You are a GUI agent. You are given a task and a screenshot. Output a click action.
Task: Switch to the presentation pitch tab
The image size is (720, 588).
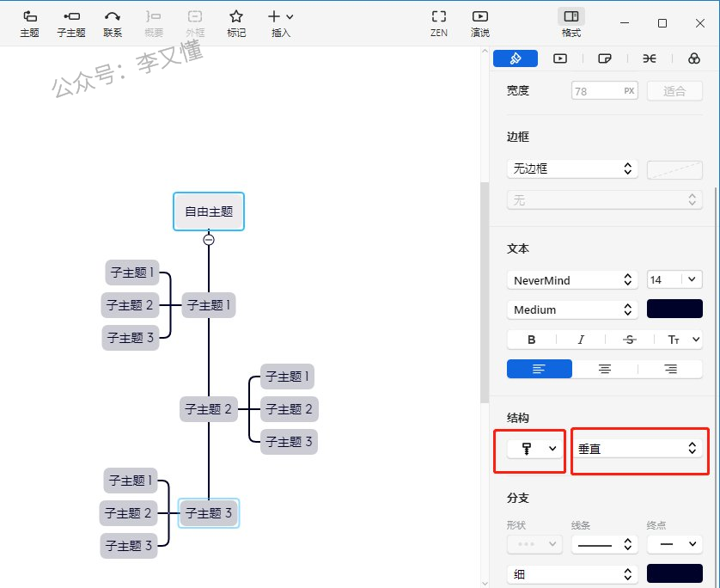[560, 58]
